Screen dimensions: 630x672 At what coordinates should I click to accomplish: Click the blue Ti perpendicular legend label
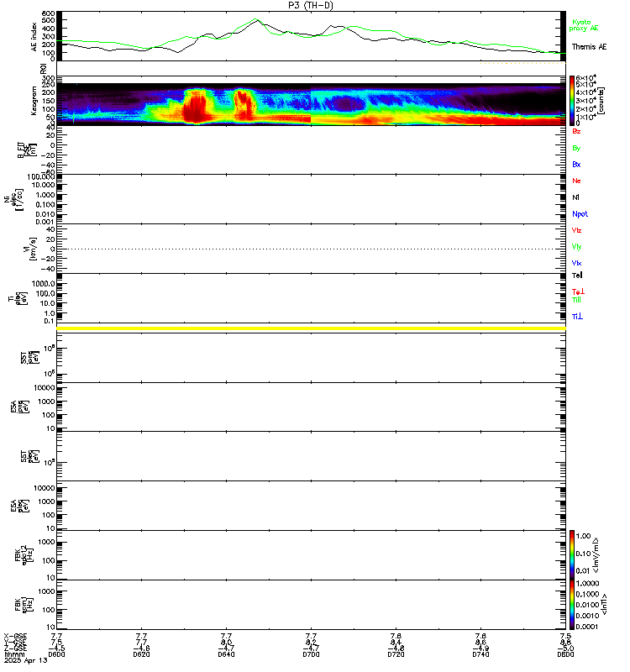coord(577,317)
